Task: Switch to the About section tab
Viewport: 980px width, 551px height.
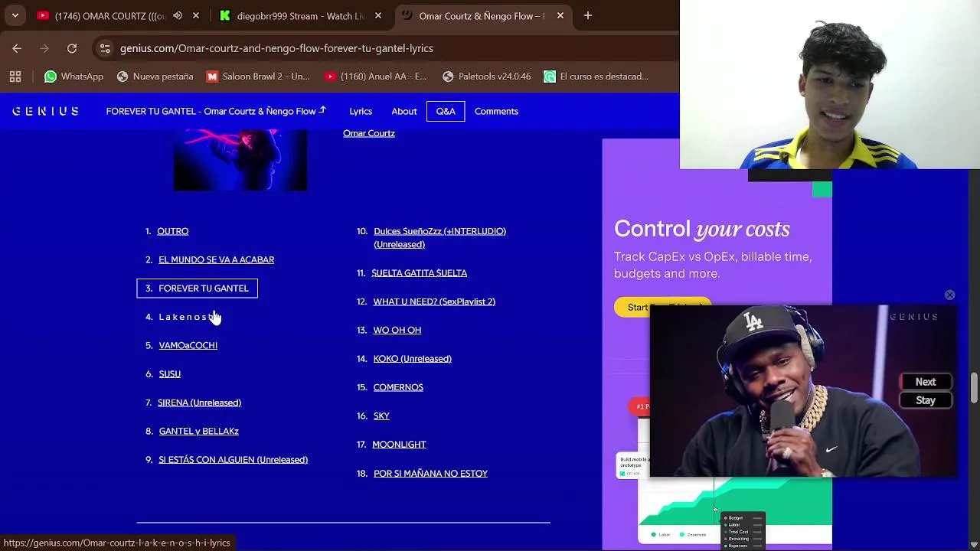Action: coord(404,111)
